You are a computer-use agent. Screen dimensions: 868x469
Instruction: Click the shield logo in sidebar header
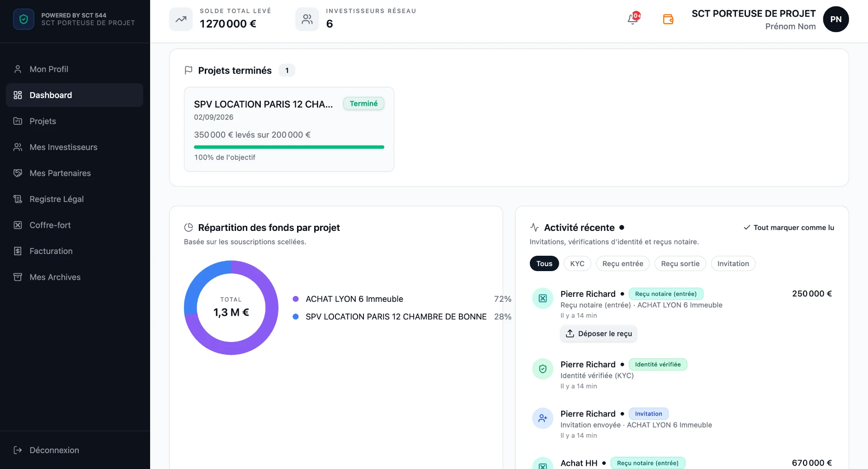(x=24, y=19)
